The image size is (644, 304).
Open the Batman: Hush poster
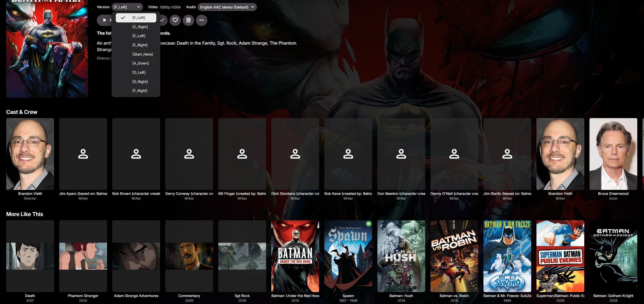click(x=401, y=256)
